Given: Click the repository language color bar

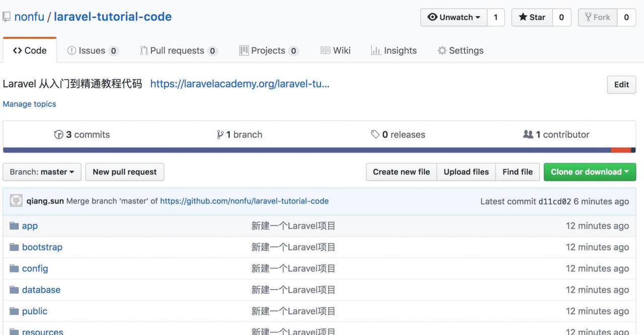Looking at the screenshot, I should click(319, 150).
